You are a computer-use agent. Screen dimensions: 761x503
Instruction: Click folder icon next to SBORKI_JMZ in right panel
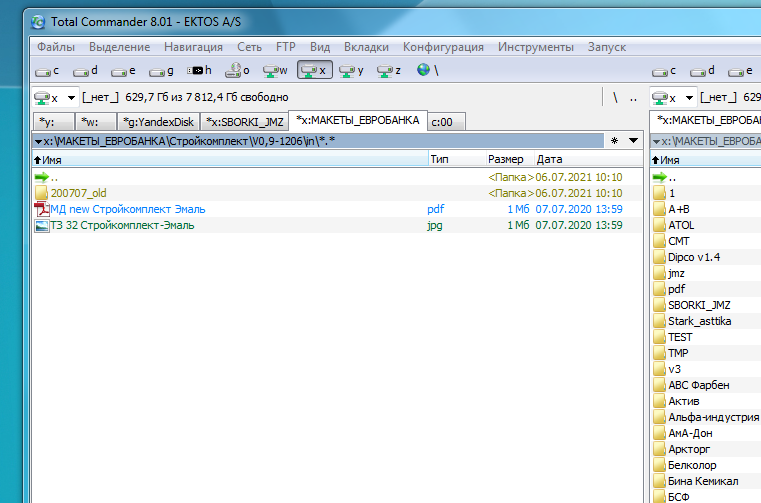tap(659, 305)
